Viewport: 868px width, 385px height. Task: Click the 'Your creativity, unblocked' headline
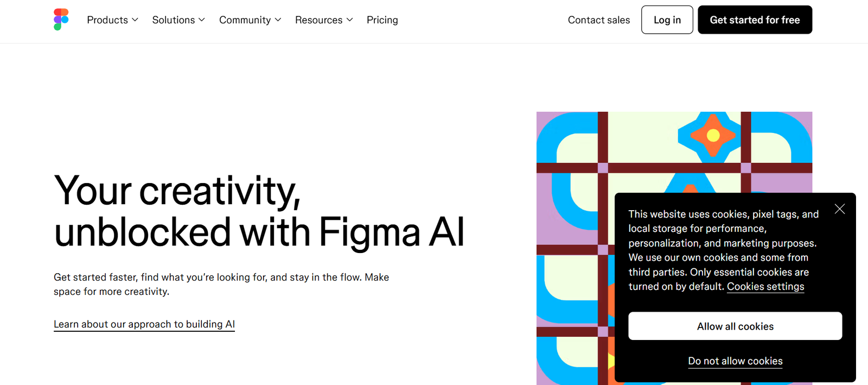pyautogui.click(x=259, y=211)
